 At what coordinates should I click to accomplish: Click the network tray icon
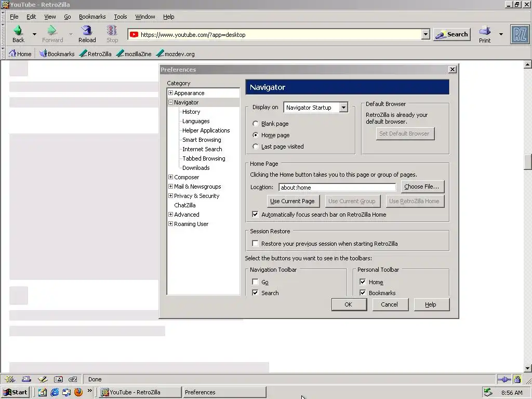(488, 392)
